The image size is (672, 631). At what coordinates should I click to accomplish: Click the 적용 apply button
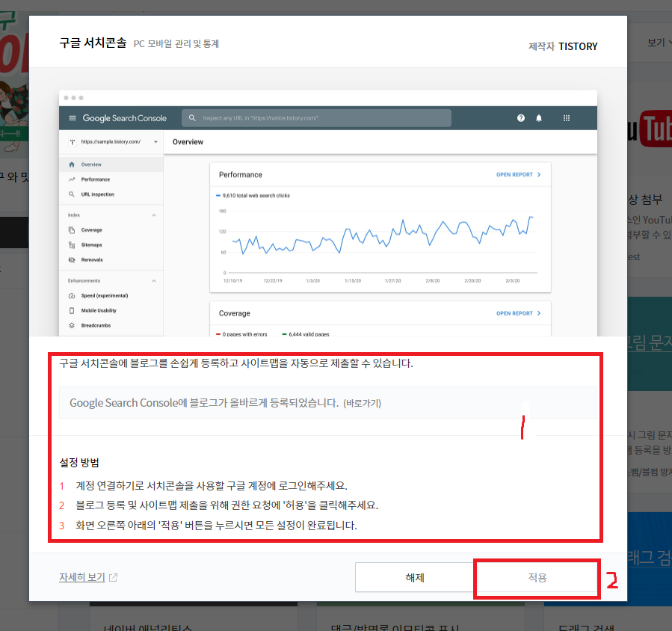coord(537,577)
